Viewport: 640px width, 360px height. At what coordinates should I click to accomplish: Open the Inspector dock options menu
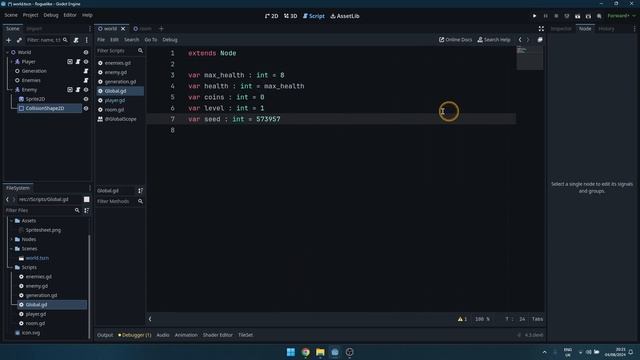pos(634,29)
